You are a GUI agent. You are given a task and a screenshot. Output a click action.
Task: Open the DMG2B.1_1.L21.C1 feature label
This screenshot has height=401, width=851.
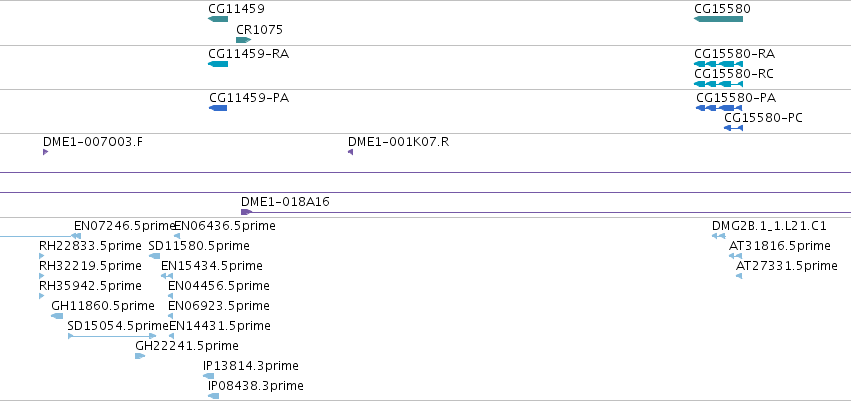click(769, 226)
